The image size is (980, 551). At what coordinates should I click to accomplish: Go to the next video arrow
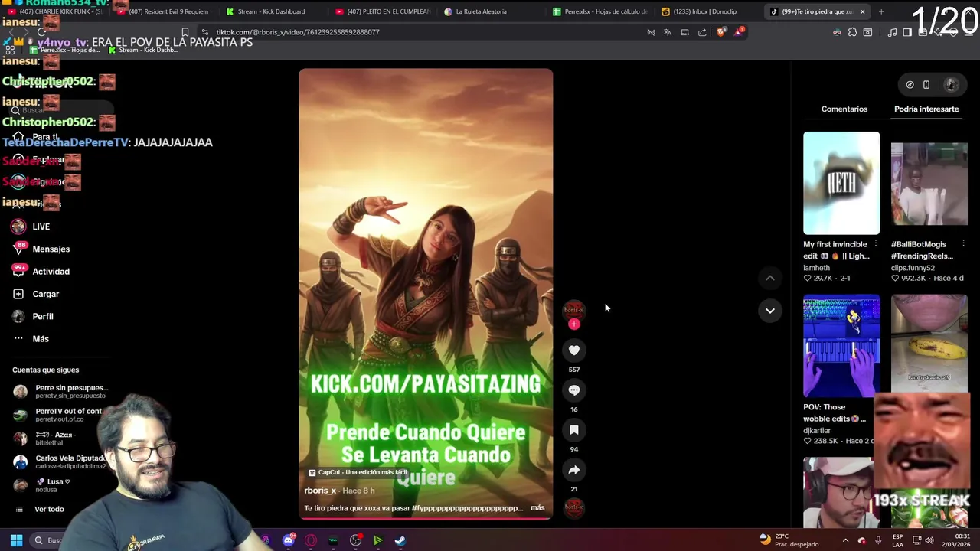point(770,310)
